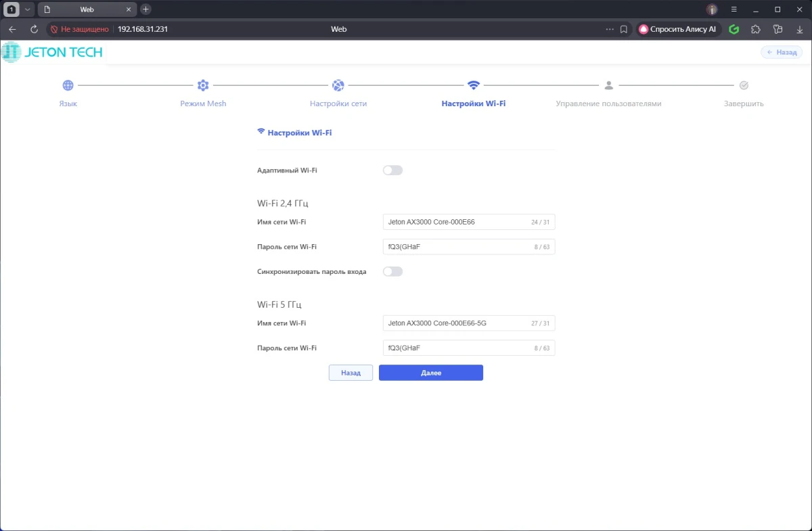Click the bookmark icon in address bar
This screenshot has width=812, height=531.
[624, 30]
